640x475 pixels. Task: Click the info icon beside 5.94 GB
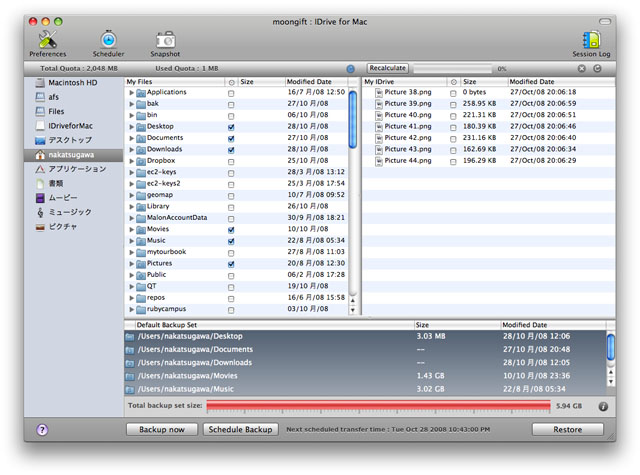pos(603,406)
